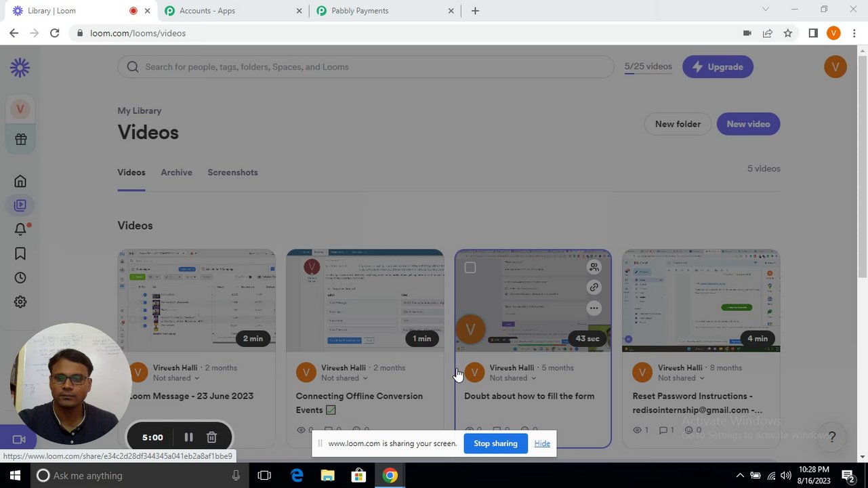Click the 5/25 videos usage indicator
This screenshot has height=488, width=868.
click(x=648, y=66)
